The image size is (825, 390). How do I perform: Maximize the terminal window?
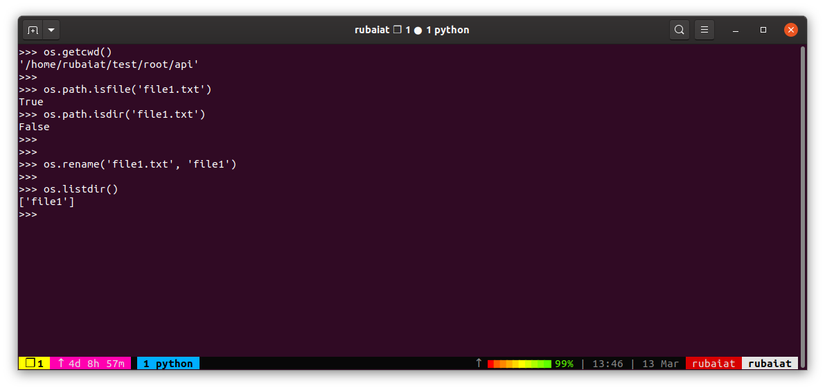pos(763,30)
